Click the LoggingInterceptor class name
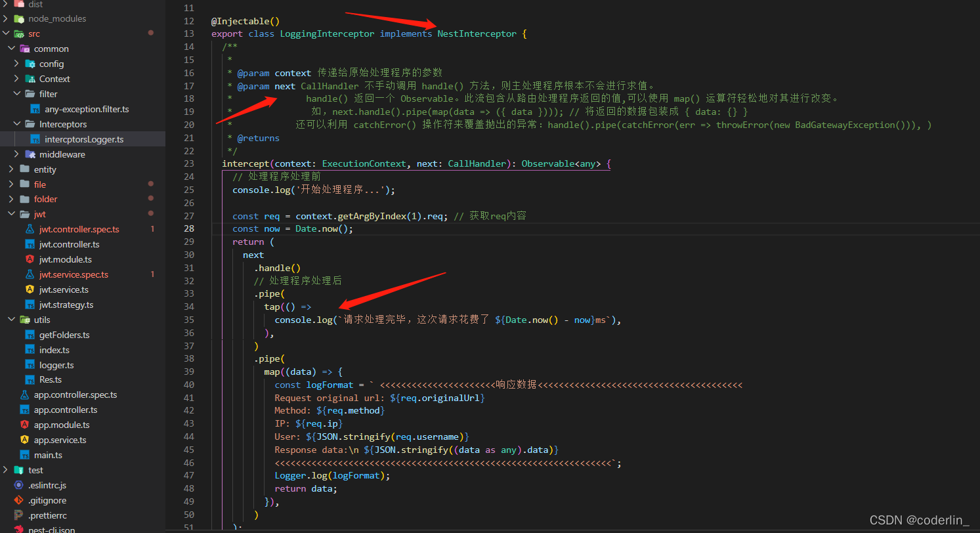980x533 pixels. [327, 33]
